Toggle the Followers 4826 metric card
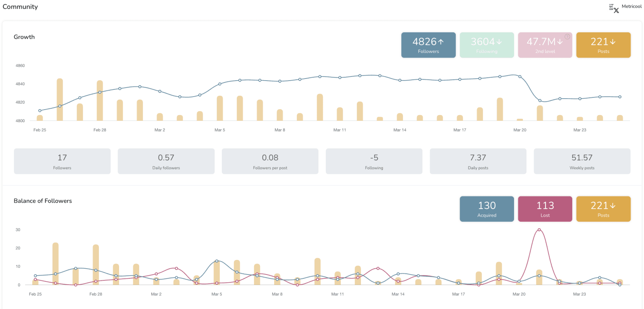 428,45
